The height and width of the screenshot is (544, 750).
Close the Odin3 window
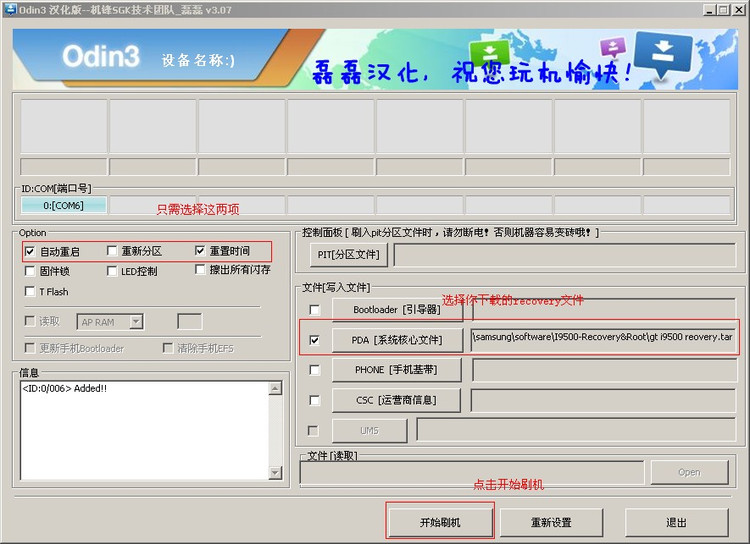pos(738,9)
